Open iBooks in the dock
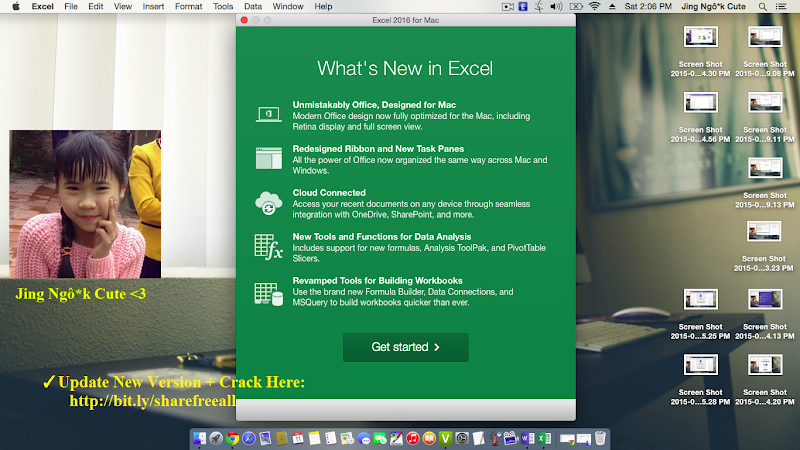The height and width of the screenshot is (450, 800). 429,438
